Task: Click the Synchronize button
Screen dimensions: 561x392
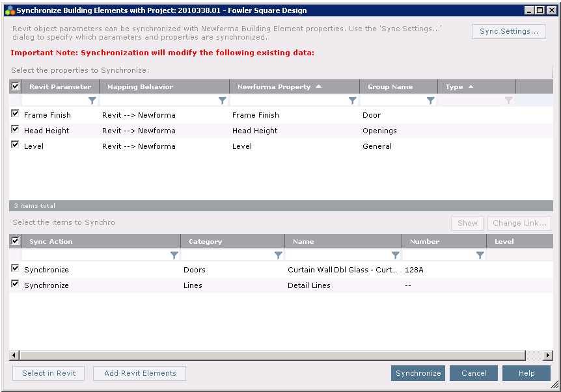Action: (418, 373)
